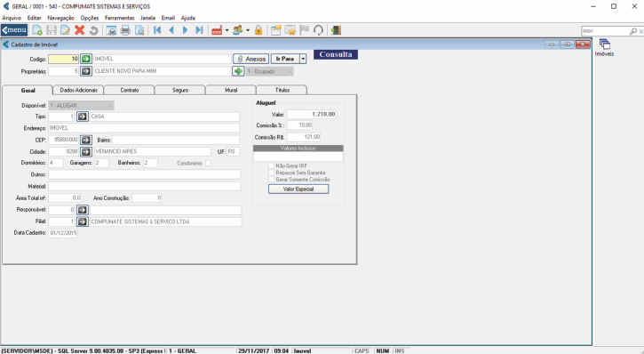
Task: Enable Não Gerar IRF checkbox
Action: coord(271,165)
